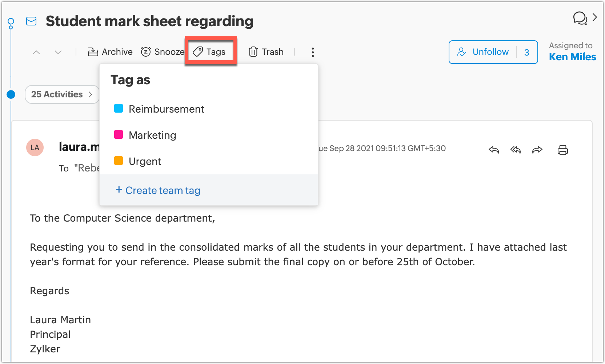Go to previous conversation with up chevron
Image resolution: width=605 pixels, height=364 pixels.
[x=36, y=52]
